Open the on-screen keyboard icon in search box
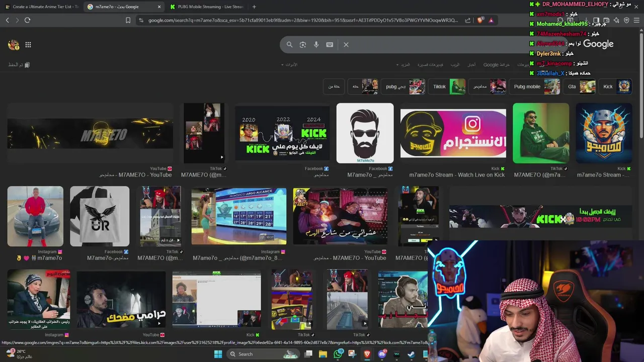This screenshot has width=644, height=362. pyautogui.click(x=330, y=45)
